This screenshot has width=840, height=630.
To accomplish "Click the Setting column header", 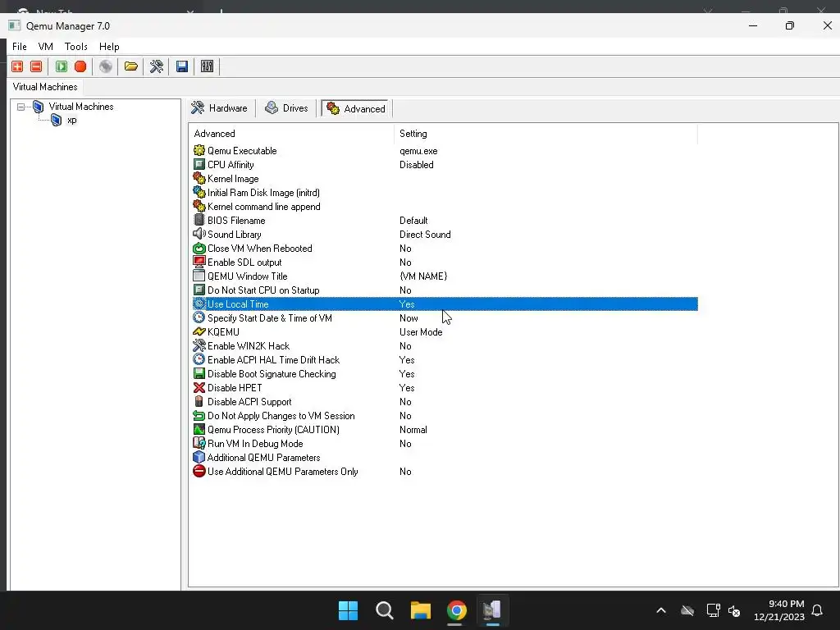I will [546, 134].
